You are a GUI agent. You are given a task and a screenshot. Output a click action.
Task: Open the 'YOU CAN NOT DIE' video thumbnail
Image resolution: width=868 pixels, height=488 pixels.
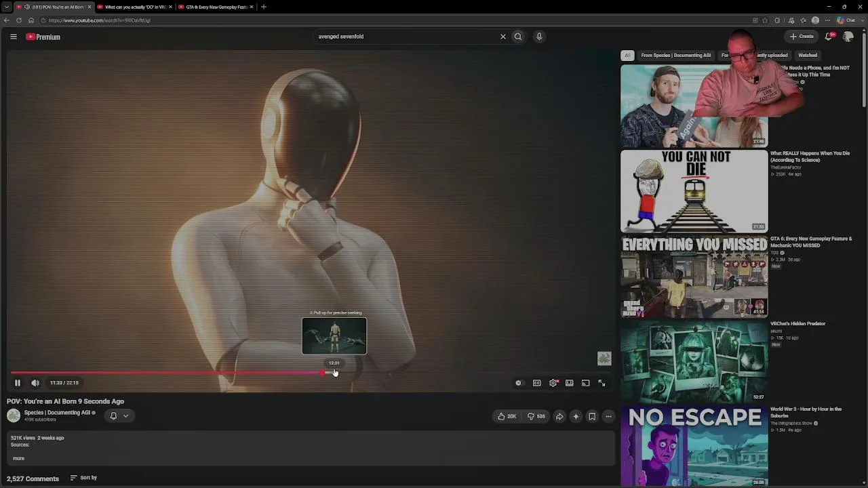(x=694, y=191)
